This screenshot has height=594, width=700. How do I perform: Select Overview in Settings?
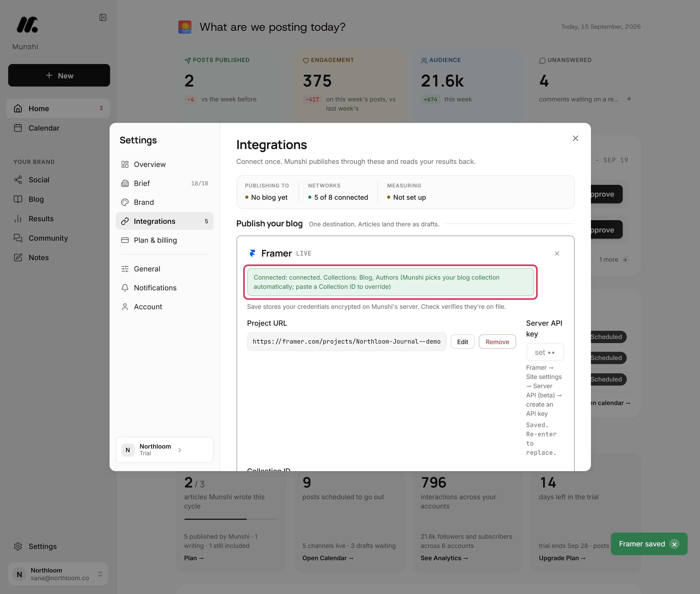164,164
